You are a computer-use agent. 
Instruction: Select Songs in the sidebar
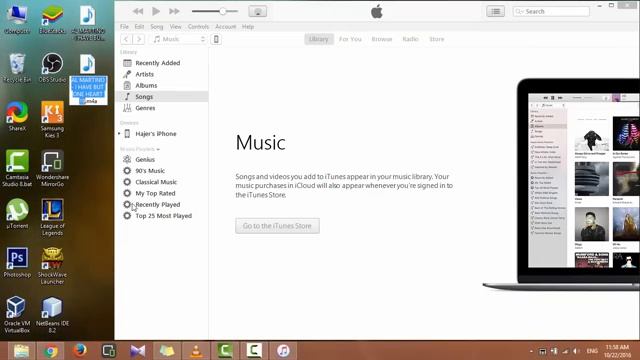coord(162,97)
